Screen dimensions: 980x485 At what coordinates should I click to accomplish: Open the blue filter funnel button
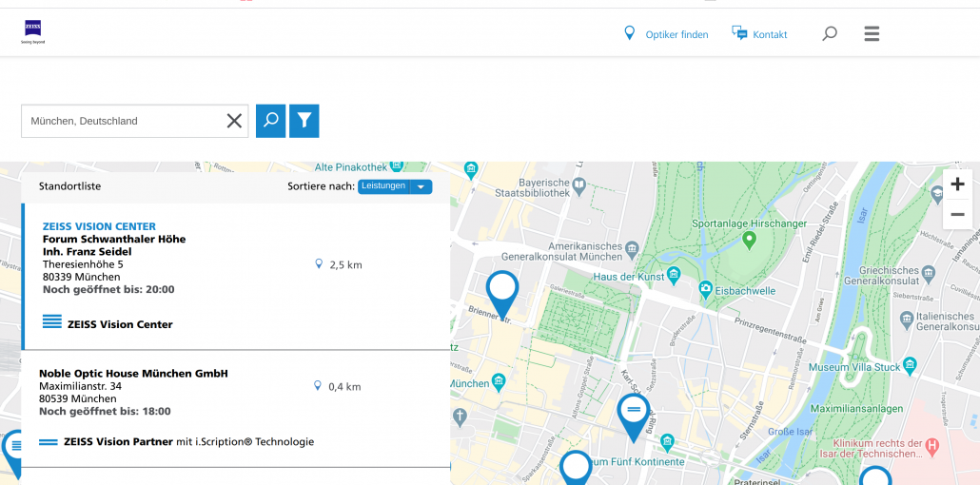click(x=304, y=122)
